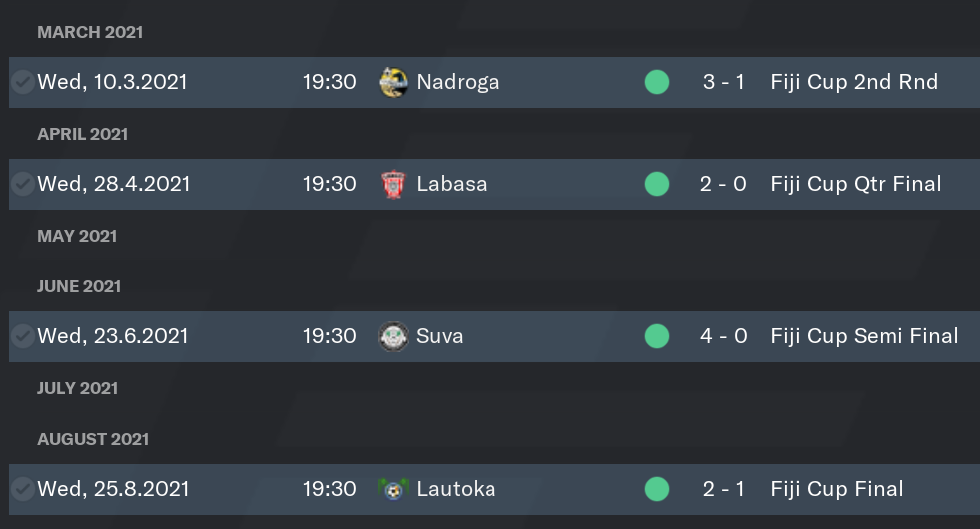The width and height of the screenshot is (980, 529).
Task: Select the MAY 2021 month header
Action: point(77,236)
